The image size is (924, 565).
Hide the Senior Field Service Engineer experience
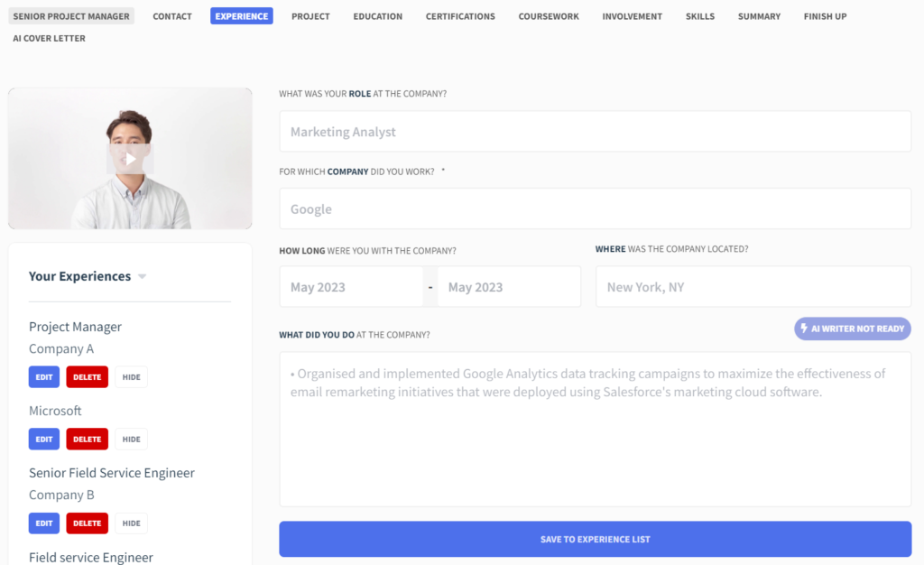click(132, 523)
